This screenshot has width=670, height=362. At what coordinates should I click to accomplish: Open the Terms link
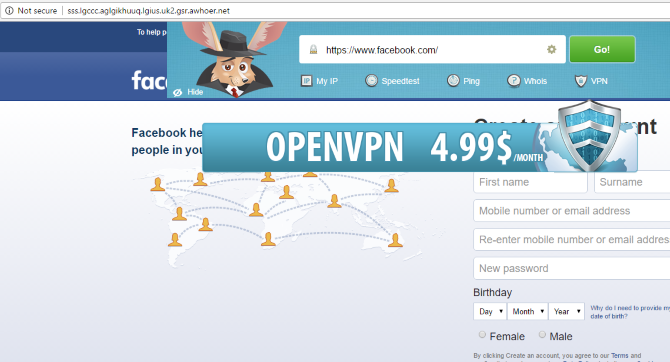point(620,356)
